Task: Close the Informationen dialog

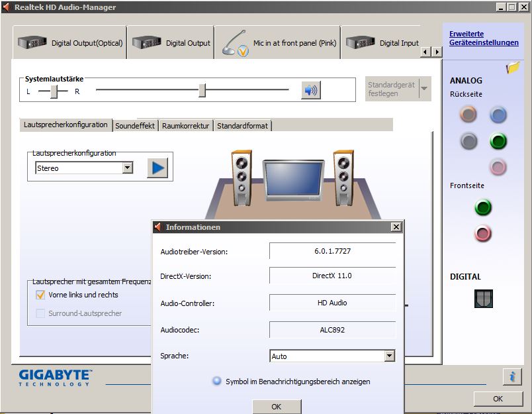Action: pos(396,227)
